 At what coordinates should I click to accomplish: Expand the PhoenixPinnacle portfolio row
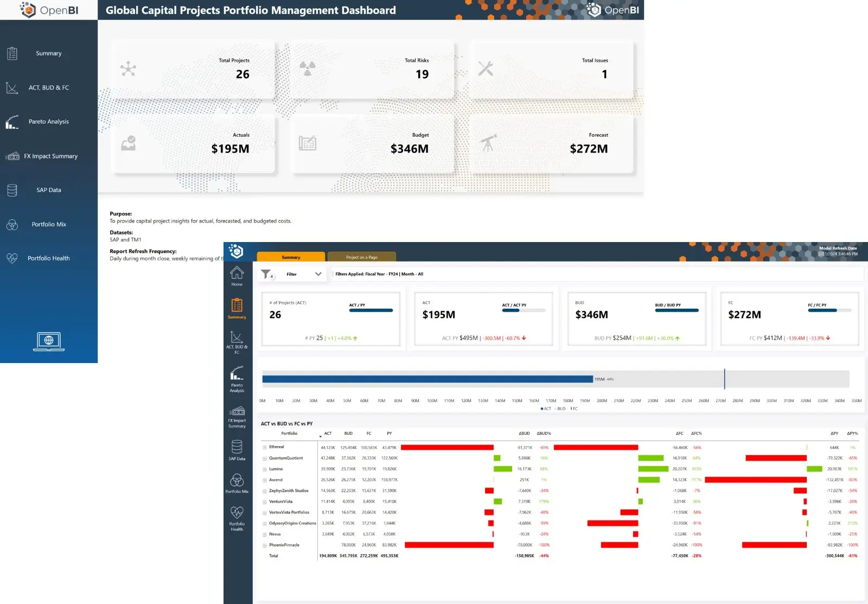click(265, 545)
